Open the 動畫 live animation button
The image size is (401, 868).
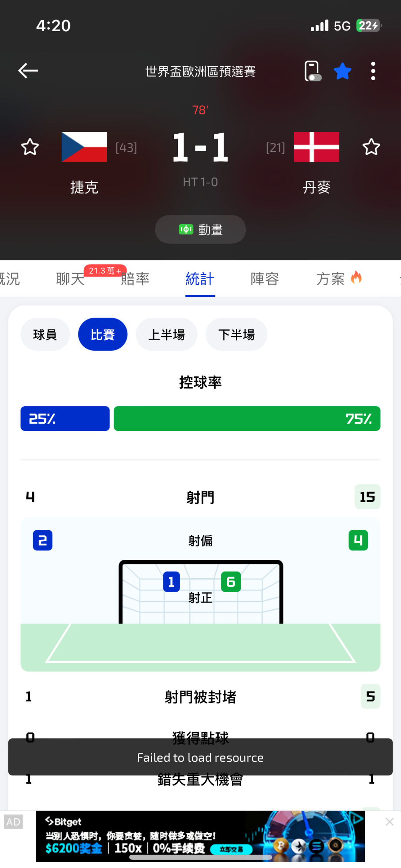[200, 230]
